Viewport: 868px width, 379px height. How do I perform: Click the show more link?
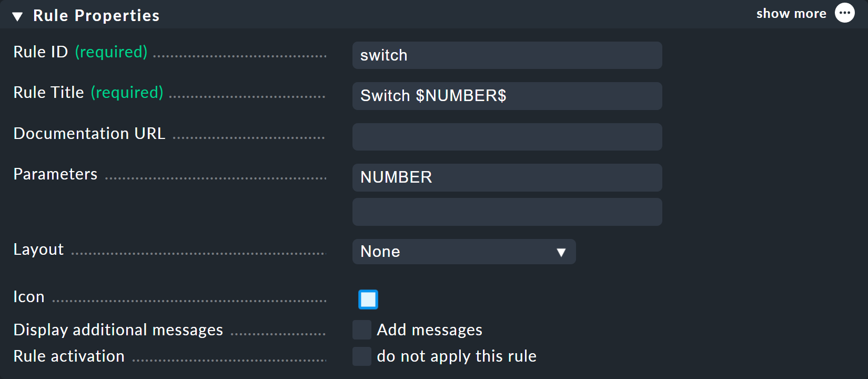click(791, 13)
